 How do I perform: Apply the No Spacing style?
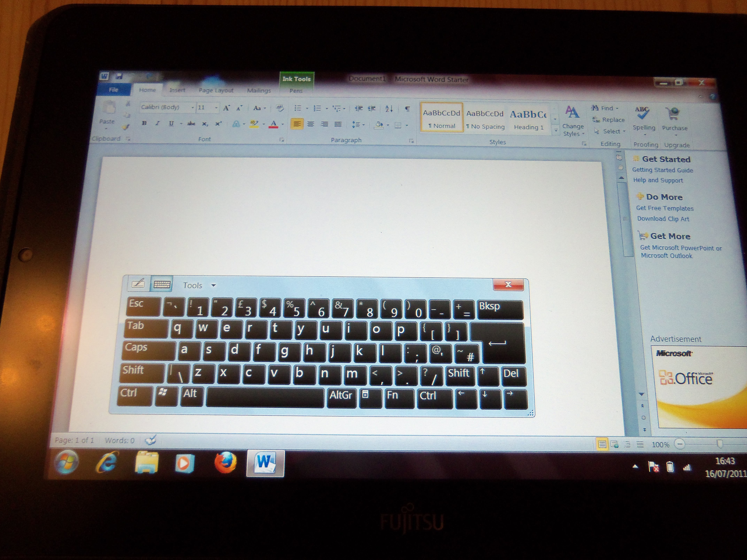485,119
